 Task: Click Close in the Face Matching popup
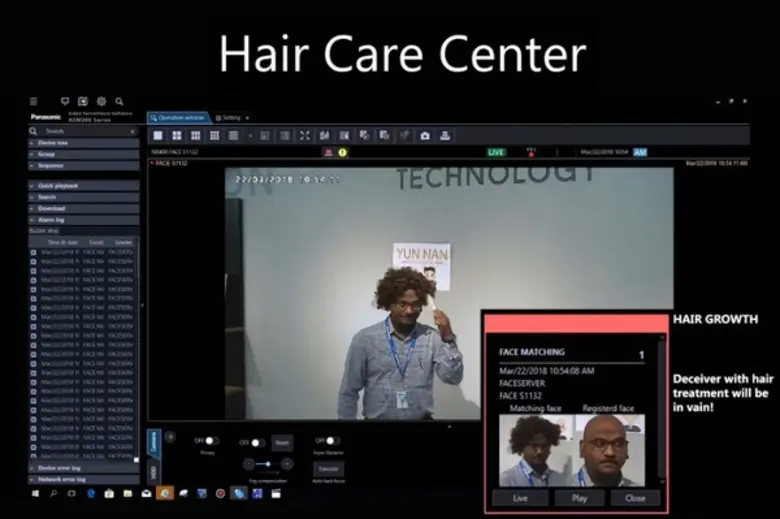pyautogui.click(x=635, y=497)
